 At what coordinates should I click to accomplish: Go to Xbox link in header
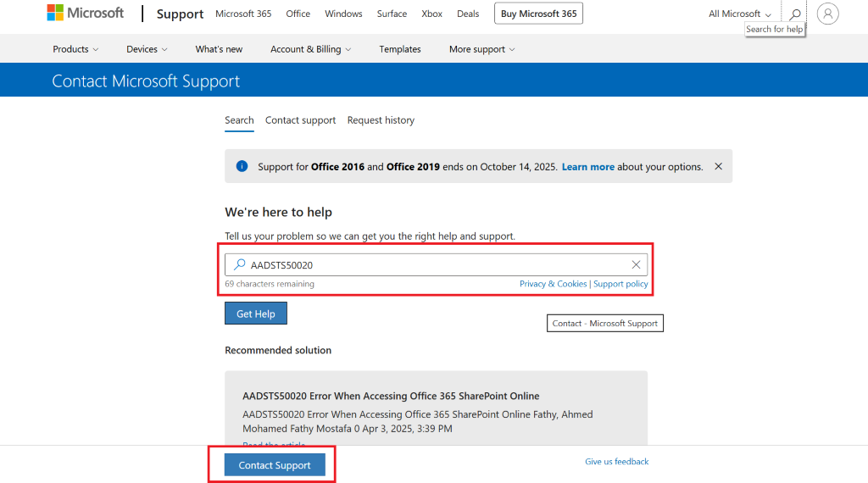coord(431,14)
